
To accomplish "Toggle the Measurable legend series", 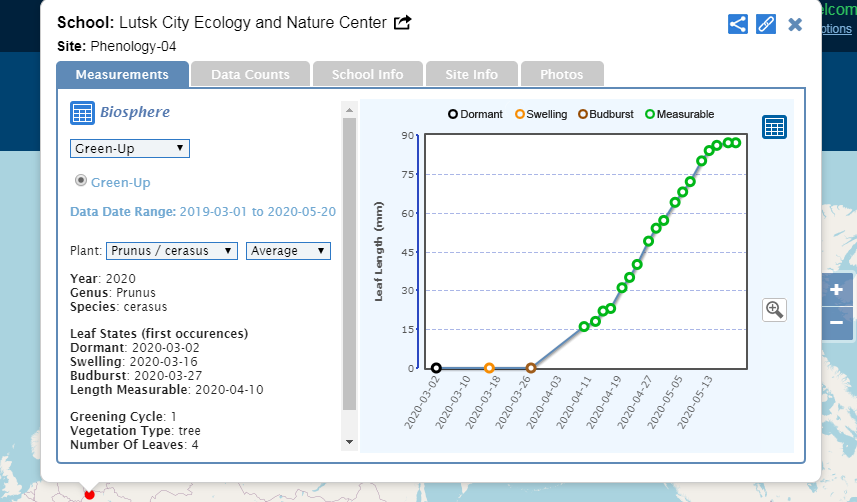I will point(680,115).
